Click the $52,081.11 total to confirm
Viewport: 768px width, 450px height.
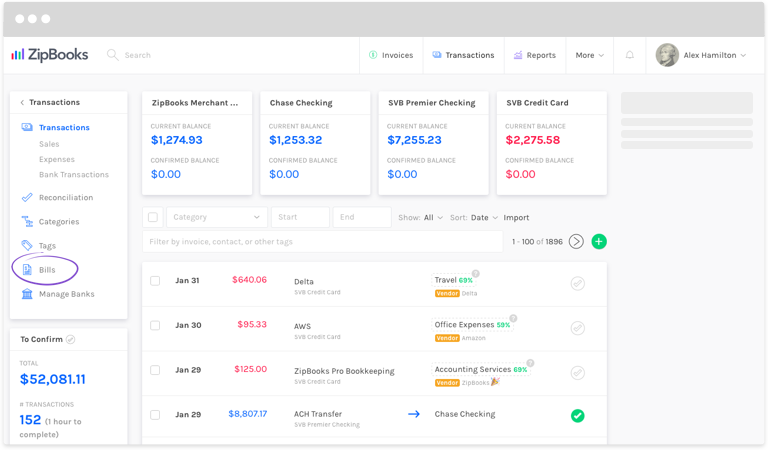point(52,379)
